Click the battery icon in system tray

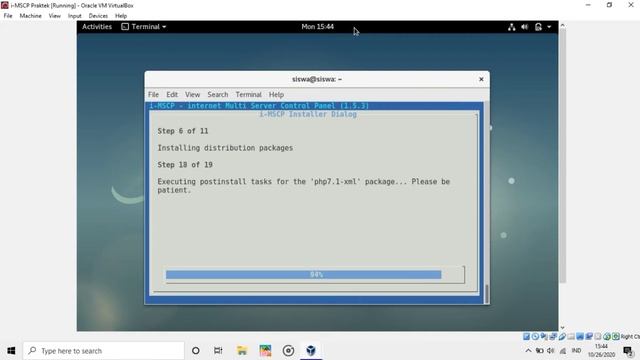click(540, 351)
